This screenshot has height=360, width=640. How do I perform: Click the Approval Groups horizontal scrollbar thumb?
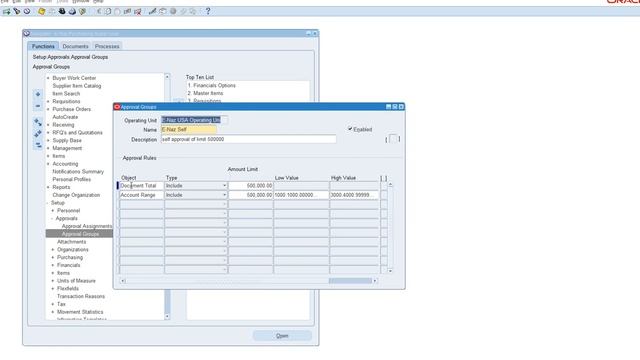[350, 281]
